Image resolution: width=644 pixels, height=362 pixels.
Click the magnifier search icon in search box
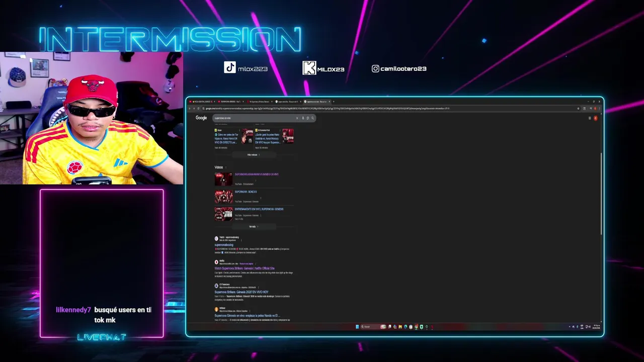coord(312,118)
